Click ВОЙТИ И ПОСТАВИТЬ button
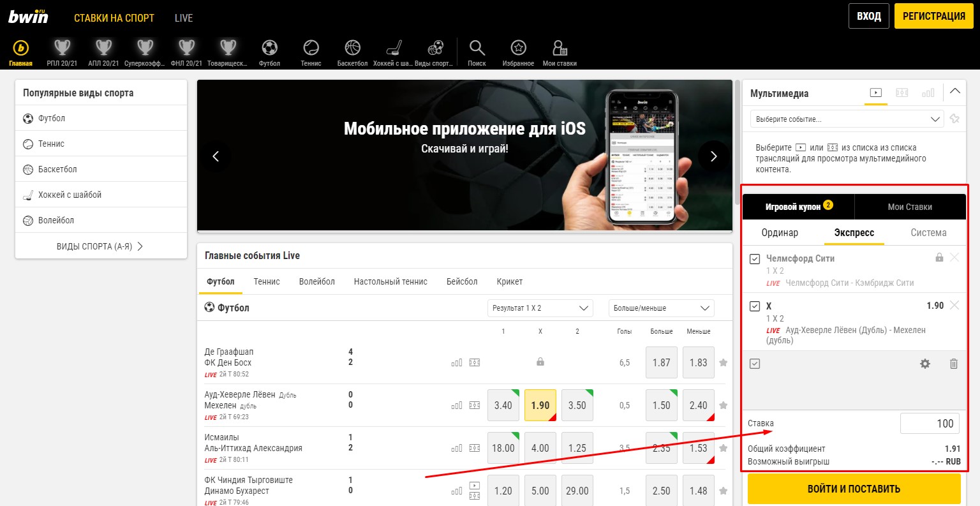The width and height of the screenshot is (980, 506). (x=854, y=489)
